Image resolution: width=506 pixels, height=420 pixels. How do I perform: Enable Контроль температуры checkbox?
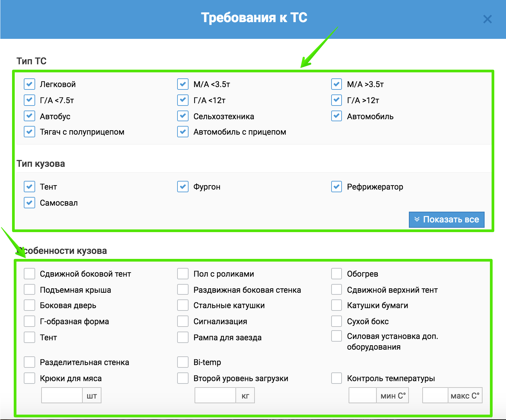[337, 378]
